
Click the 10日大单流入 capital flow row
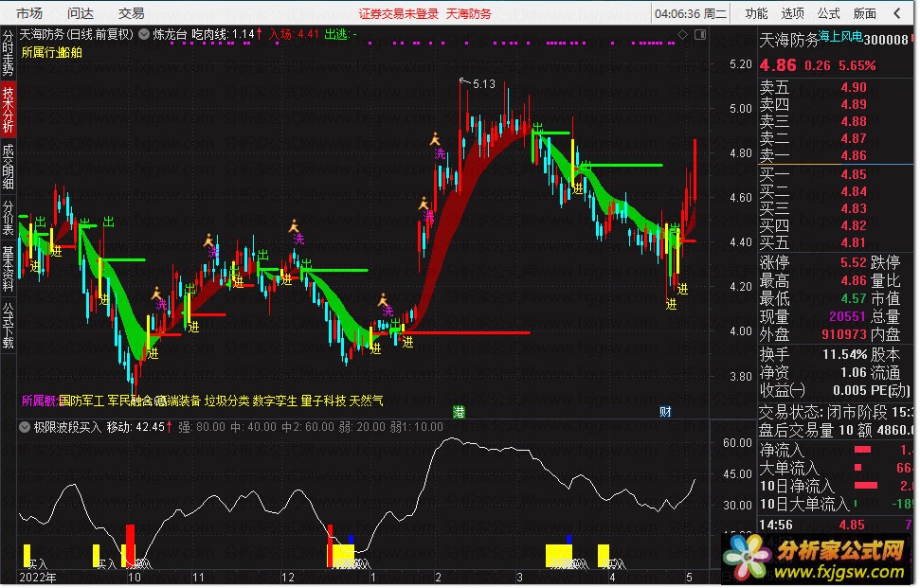click(836, 504)
